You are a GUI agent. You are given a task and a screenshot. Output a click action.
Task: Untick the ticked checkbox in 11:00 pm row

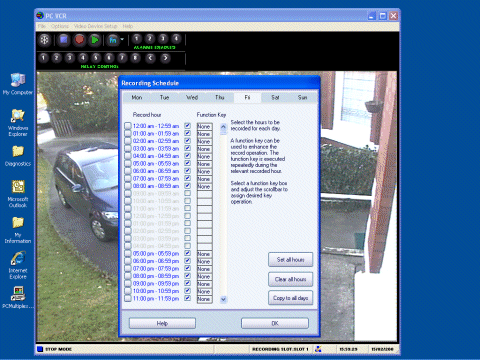click(x=188, y=298)
